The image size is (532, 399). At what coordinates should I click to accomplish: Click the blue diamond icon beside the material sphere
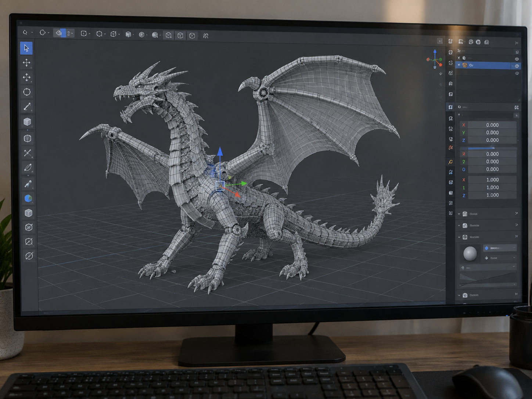tap(486, 248)
